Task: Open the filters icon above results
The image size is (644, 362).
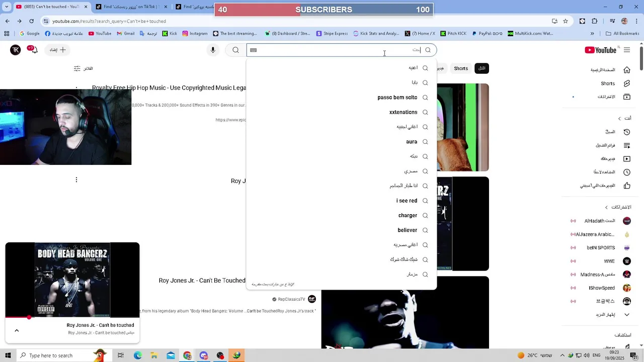Action: [x=77, y=68]
